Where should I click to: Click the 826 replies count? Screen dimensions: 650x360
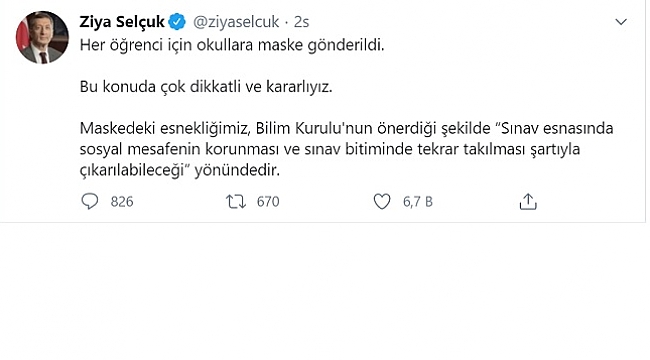[x=122, y=202]
